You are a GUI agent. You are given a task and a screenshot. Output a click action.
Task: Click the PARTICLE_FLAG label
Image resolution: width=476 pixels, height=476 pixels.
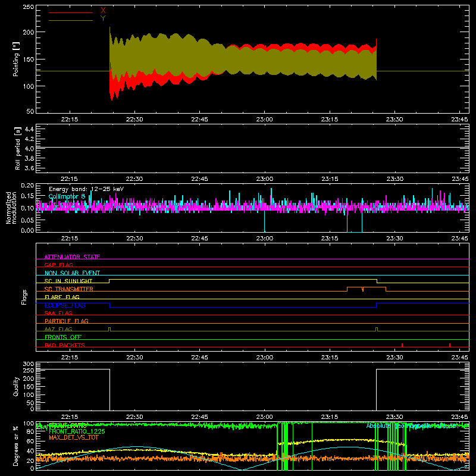67,321
